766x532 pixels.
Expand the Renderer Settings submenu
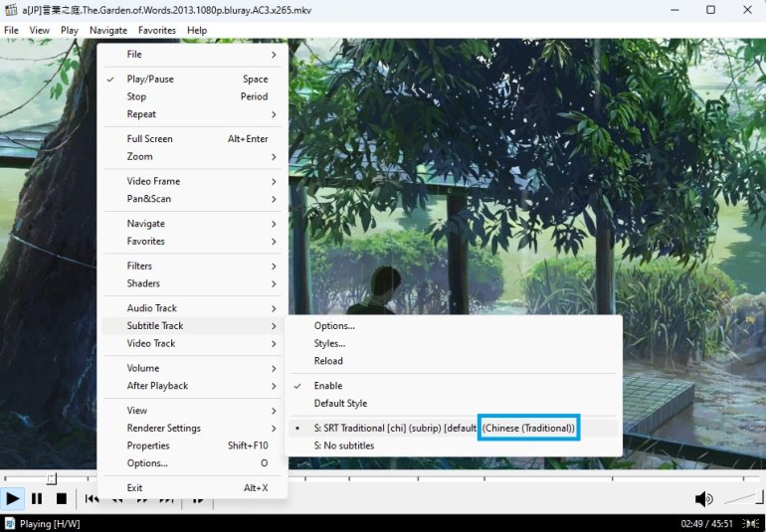[192, 428]
